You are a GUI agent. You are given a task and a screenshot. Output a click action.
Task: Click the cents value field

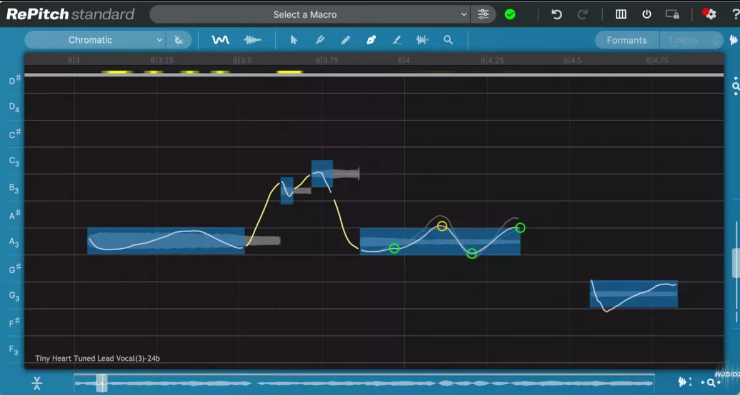pos(683,40)
